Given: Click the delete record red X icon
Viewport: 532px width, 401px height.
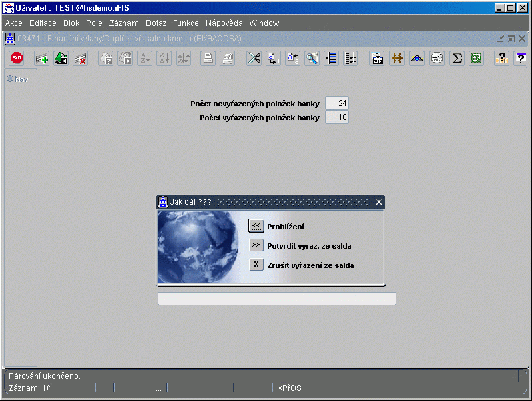Looking at the screenshot, I should pos(81,58).
